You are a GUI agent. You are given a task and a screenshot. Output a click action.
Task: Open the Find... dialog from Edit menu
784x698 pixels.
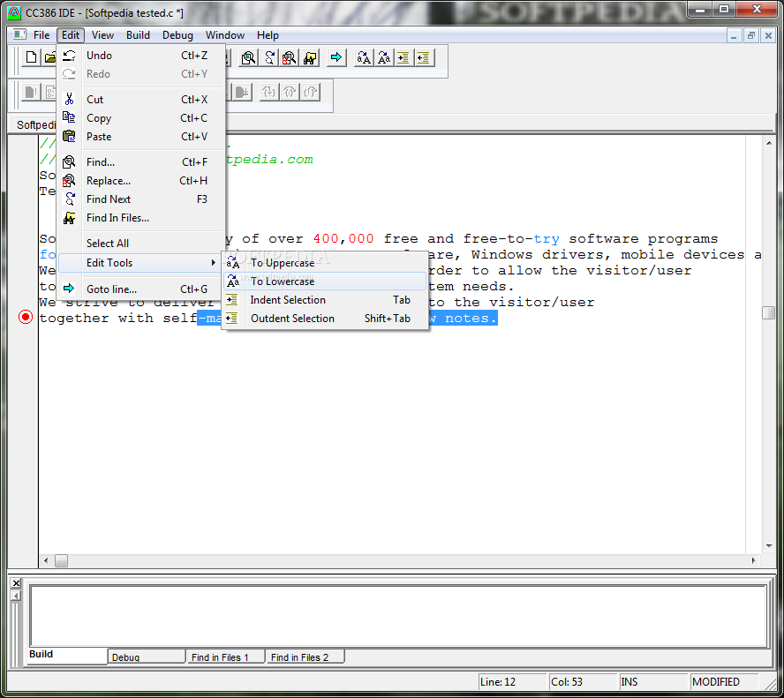tap(140, 161)
